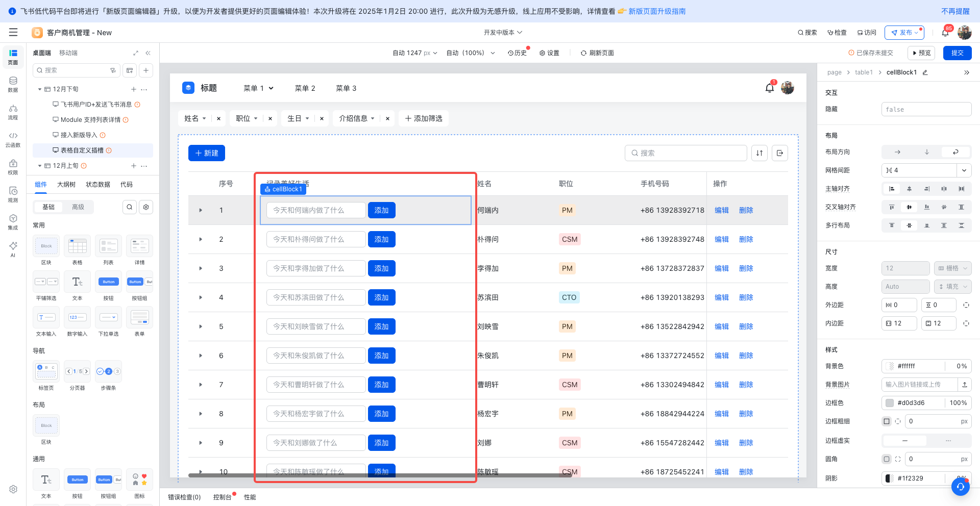
Task: Search components with magnifier icon
Action: point(130,207)
